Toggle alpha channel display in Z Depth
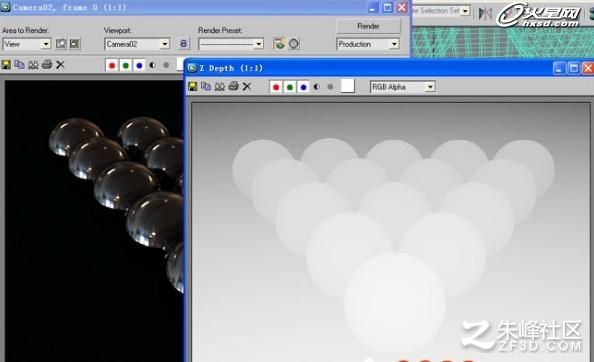 pos(317,87)
